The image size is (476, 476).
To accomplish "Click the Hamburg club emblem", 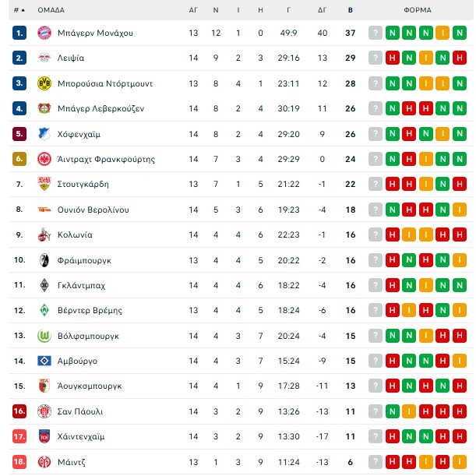I will point(44,361).
